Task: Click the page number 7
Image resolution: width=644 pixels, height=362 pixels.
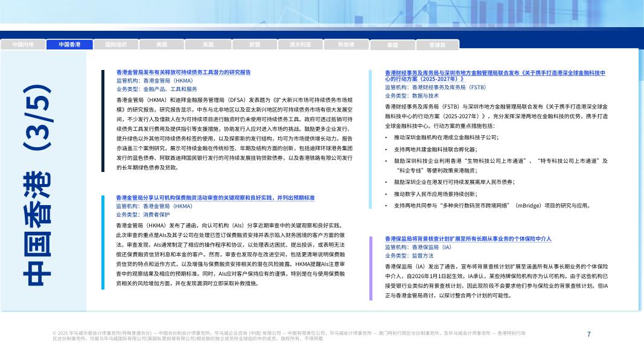Action: click(590, 332)
